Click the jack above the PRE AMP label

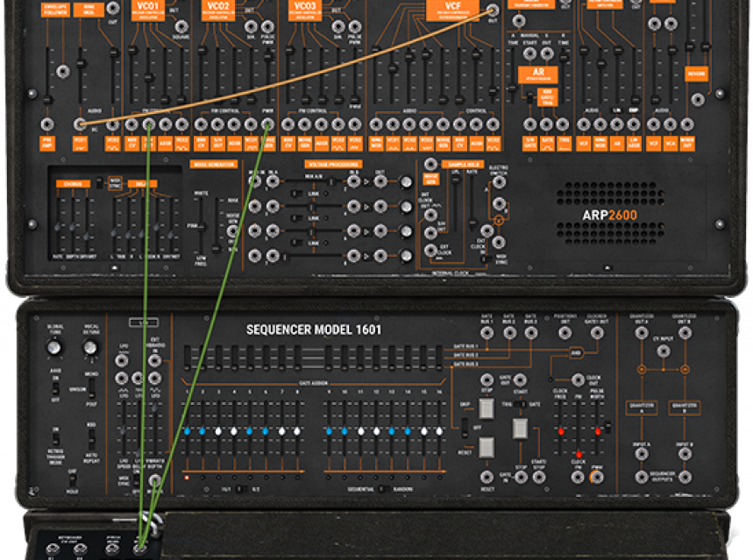coord(47,124)
